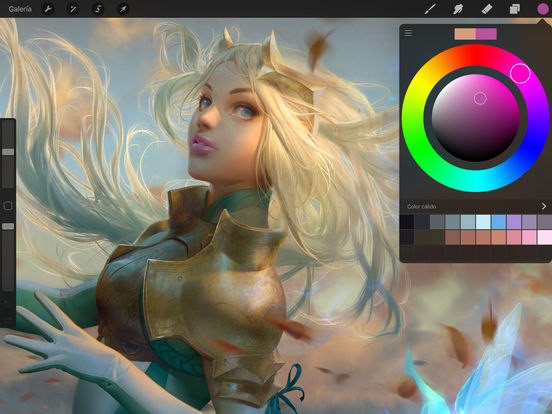Select the Brush tool

point(430,9)
